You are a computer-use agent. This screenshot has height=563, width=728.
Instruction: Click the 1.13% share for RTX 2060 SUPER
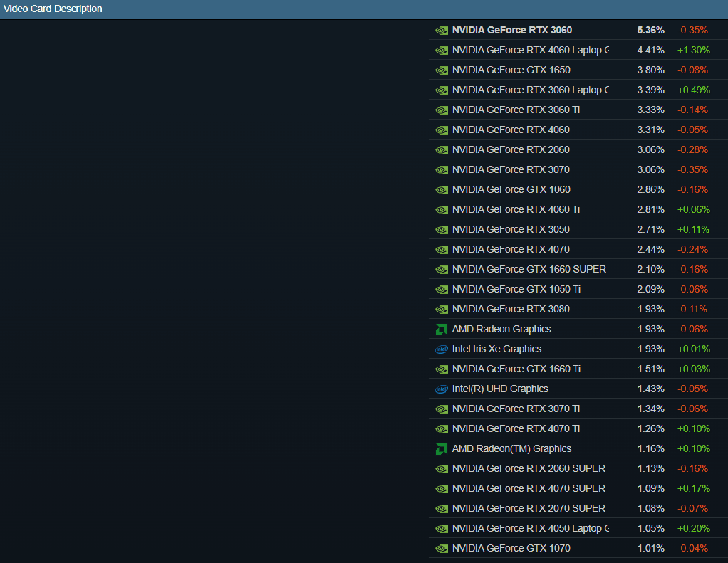tap(650, 469)
